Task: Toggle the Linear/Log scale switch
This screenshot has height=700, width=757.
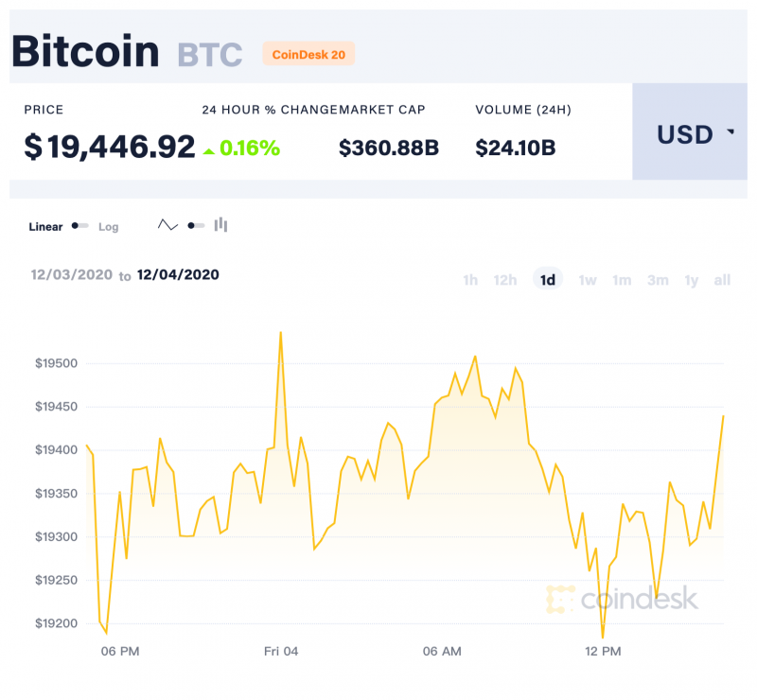Action: 79,225
